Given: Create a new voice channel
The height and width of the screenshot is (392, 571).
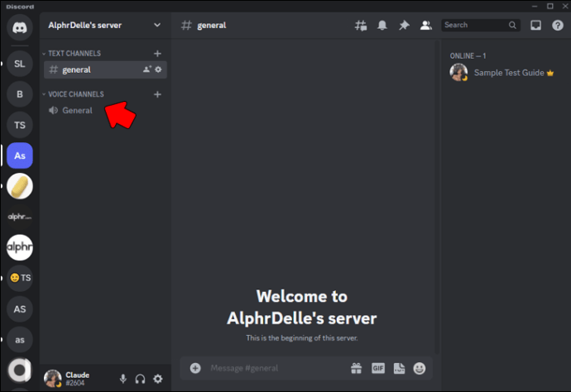Looking at the screenshot, I should (x=157, y=94).
